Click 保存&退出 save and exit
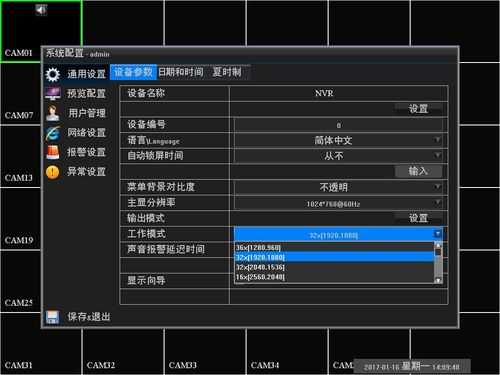 (x=89, y=317)
